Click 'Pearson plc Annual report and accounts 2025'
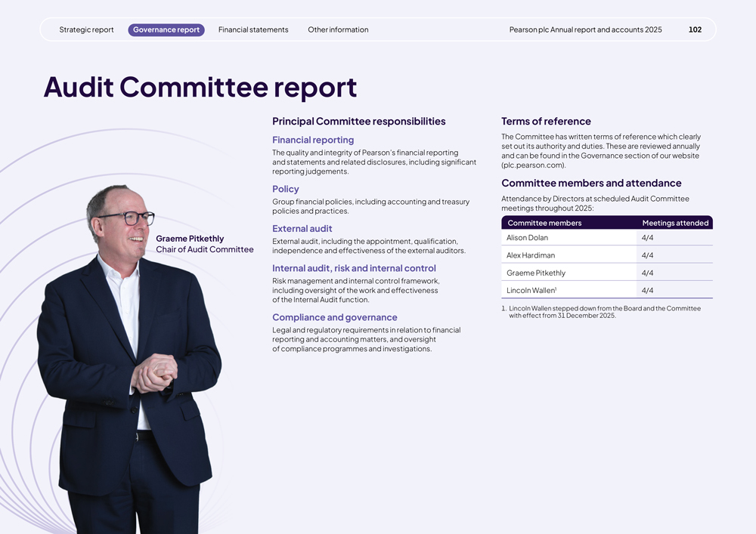756x534 pixels. coord(585,30)
